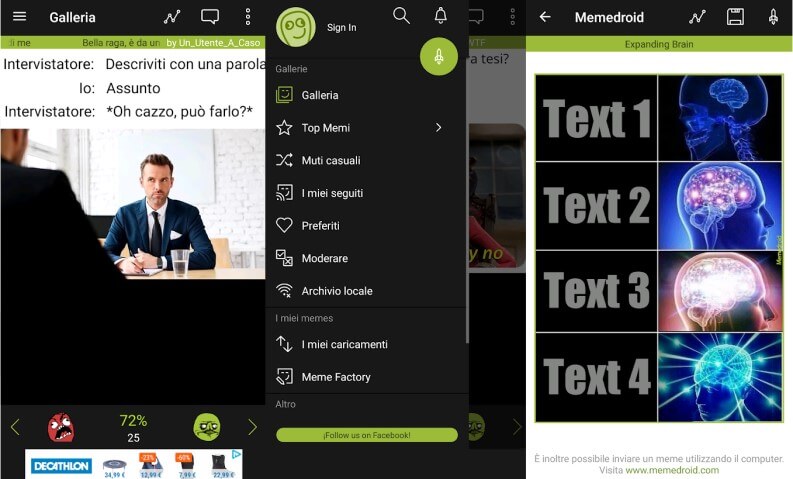Go to previous meme with left arrow
Screen dimensions: 793x479
[x=15, y=427]
